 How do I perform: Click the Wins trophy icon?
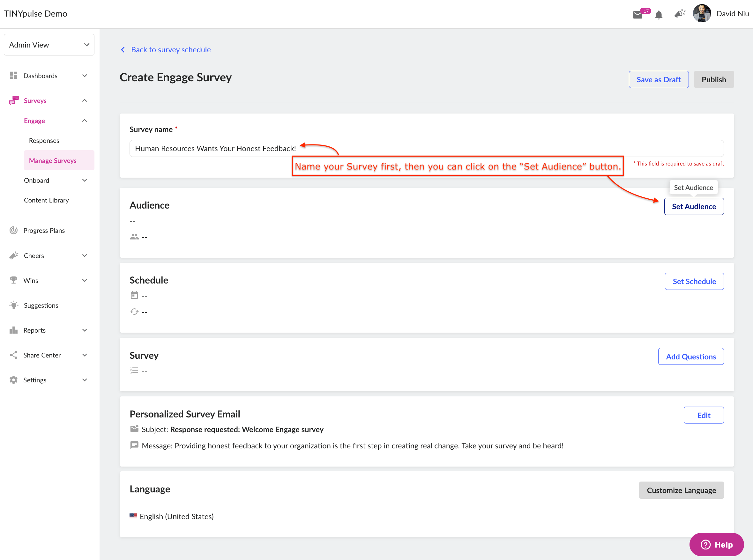[x=14, y=280]
